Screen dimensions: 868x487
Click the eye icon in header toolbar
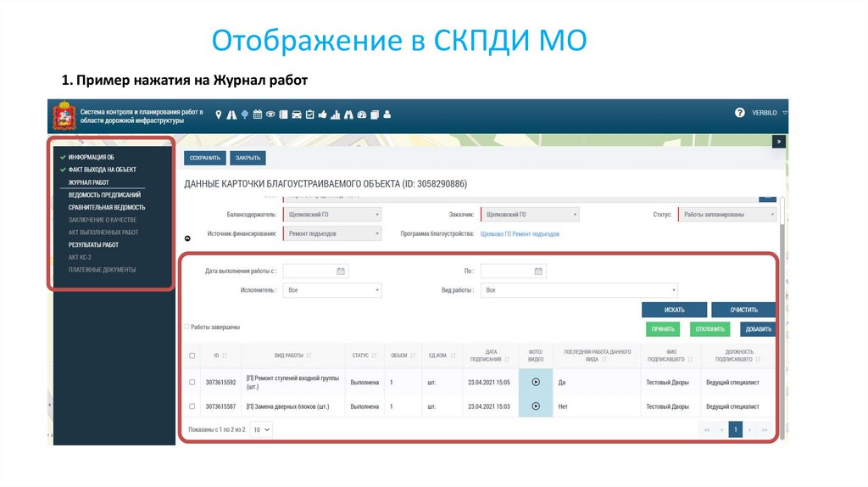[270, 115]
